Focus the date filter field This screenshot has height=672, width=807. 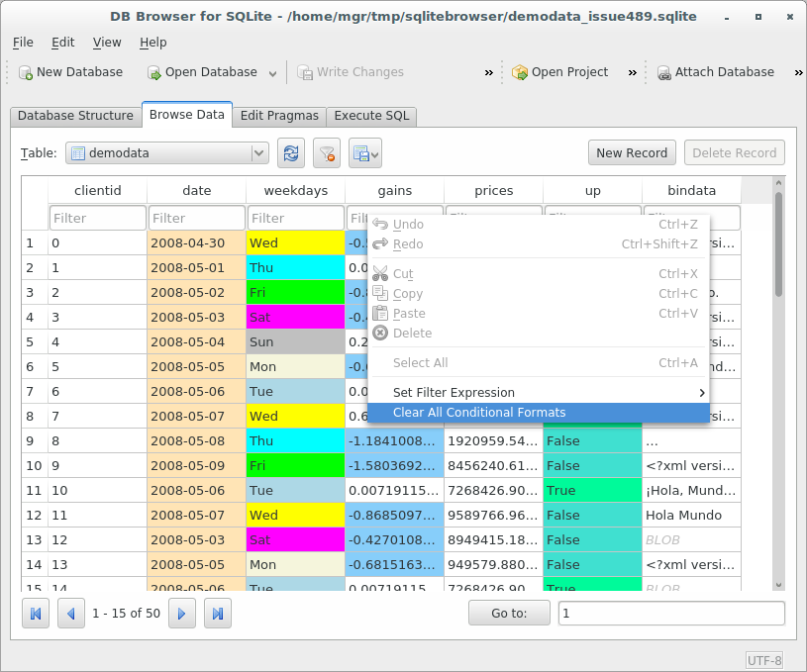click(197, 218)
